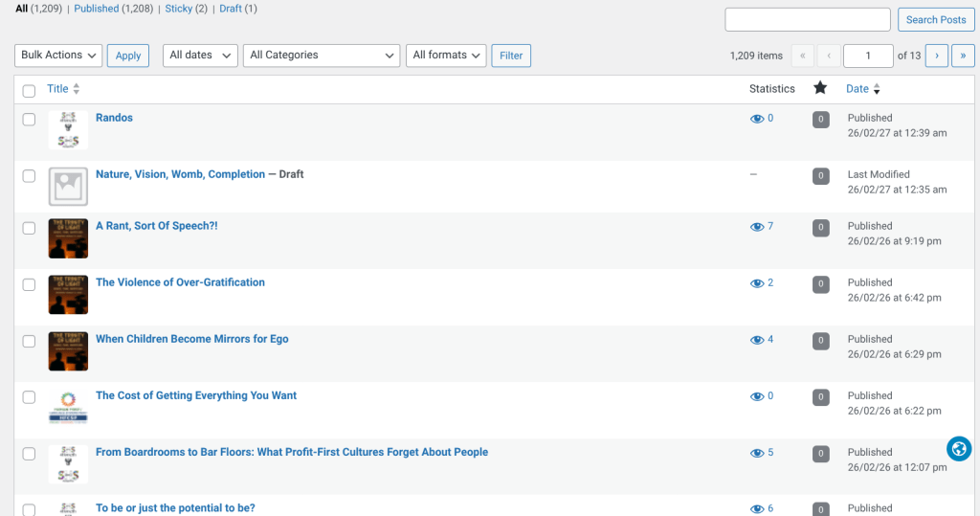Open the post When Children Become Mirrors for Ego
Screen dimensions: 980x516
tap(191, 339)
